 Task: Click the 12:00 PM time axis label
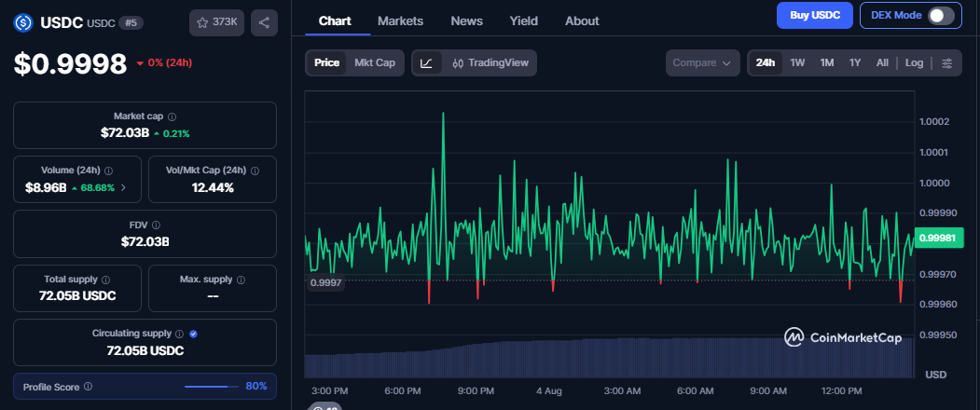click(841, 390)
